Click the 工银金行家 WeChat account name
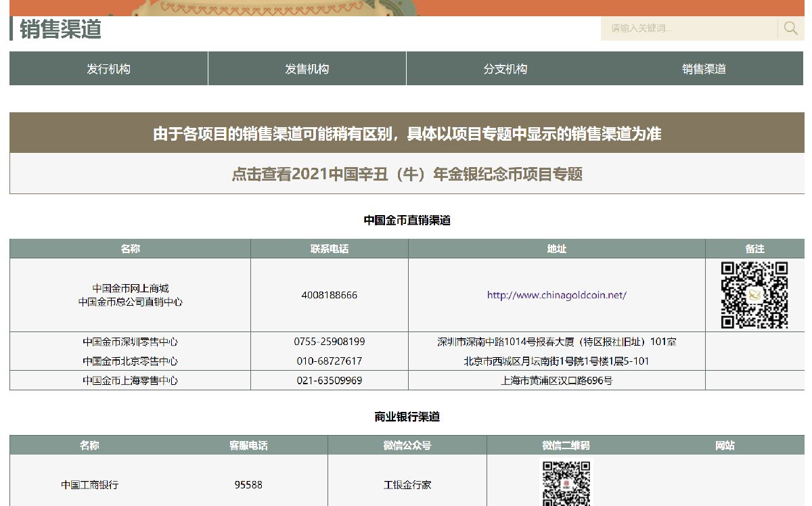The width and height of the screenshot is (812, 506). pos(407,485)
